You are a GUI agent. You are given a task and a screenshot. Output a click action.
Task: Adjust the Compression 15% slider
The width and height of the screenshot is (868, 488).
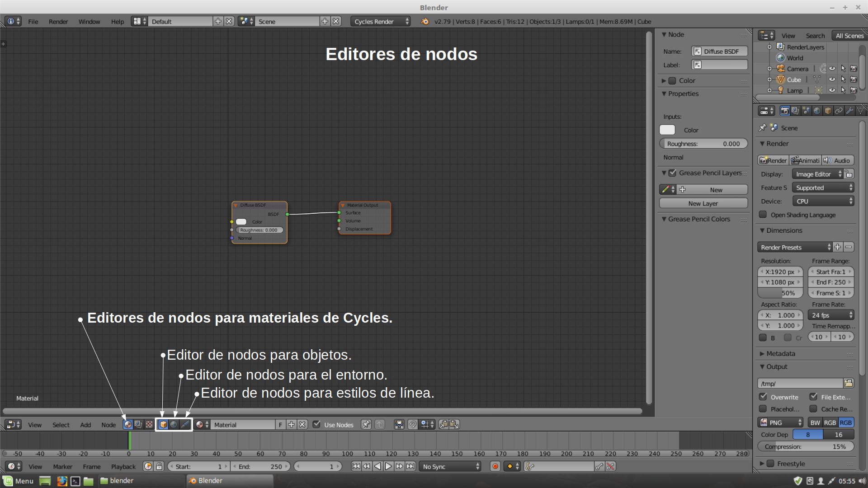tap(806, 446)
